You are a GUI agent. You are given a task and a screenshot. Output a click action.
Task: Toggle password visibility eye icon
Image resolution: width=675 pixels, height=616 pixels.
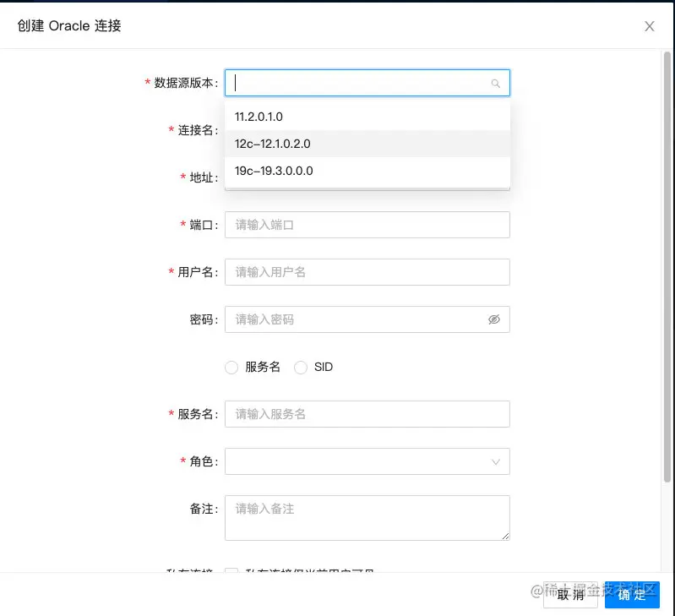pyautogui.click(x=493, y=319)
